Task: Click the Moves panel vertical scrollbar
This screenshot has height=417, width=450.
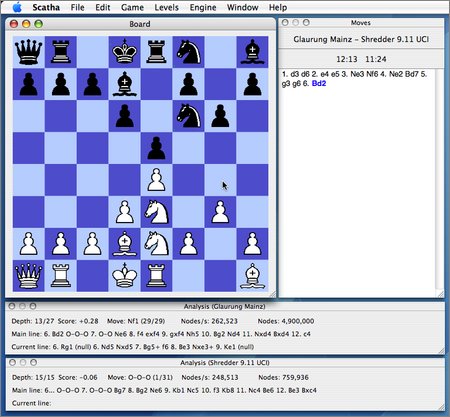Action: 439,180
